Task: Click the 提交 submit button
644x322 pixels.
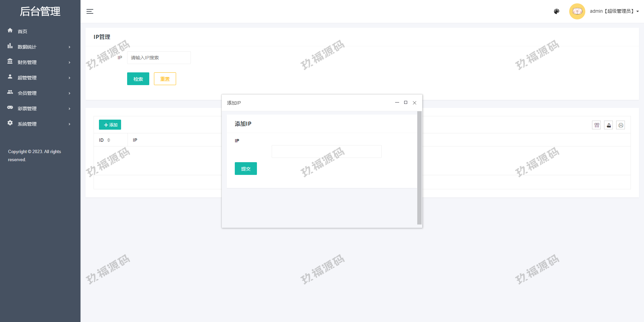Action: tap(246, 169)
